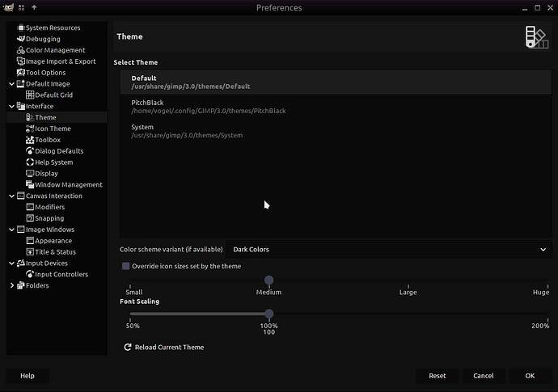Click the System Resources icon in sidebar
This screenshot has height=392, width=558.
tap(20, 27)
